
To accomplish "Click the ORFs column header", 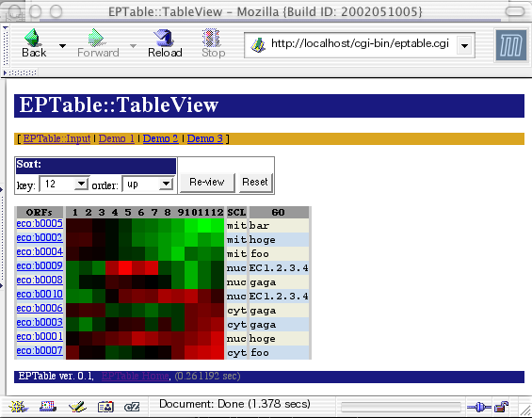I will click(x=40, y=213).
